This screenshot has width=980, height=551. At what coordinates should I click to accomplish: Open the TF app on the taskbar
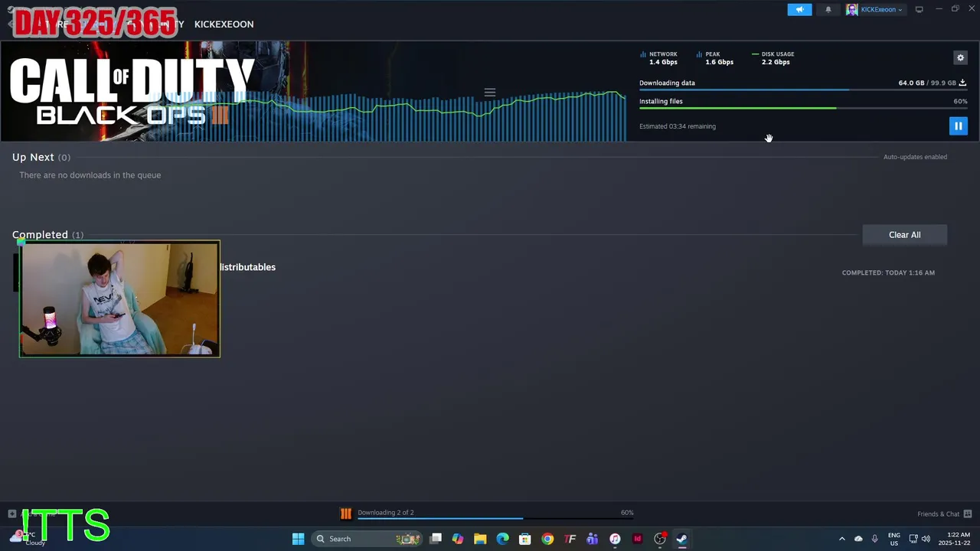pos(570,539)
